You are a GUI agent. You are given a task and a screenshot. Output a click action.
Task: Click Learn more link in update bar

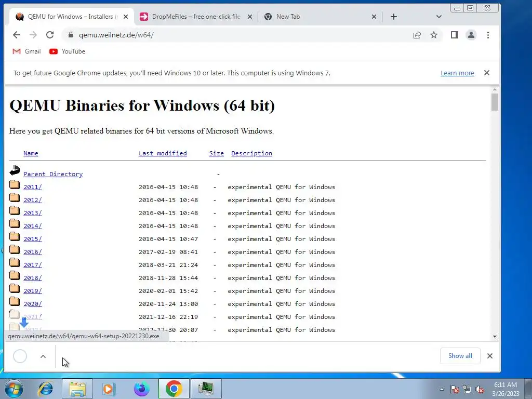coord(457,73)
